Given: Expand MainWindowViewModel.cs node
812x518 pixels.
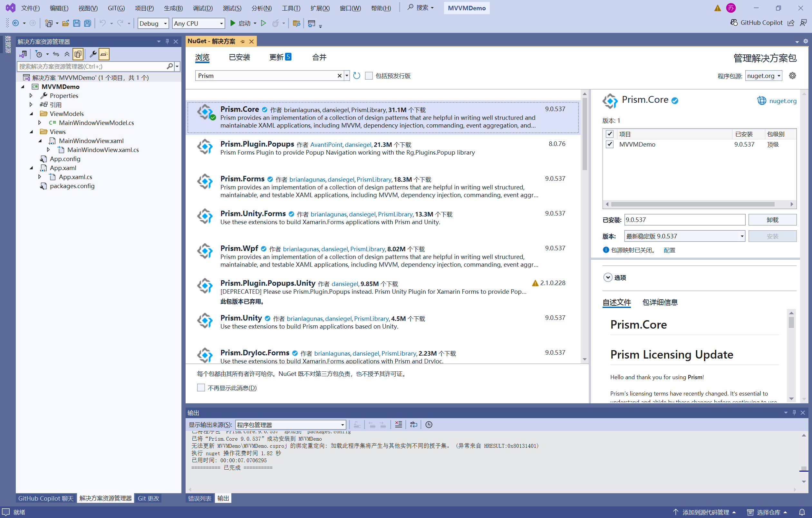Looking at the screenshot, I should pos(40,123).
